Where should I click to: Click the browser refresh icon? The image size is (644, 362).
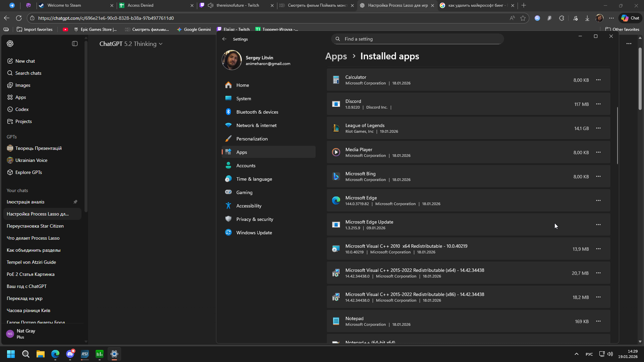[x=19, y=18]
